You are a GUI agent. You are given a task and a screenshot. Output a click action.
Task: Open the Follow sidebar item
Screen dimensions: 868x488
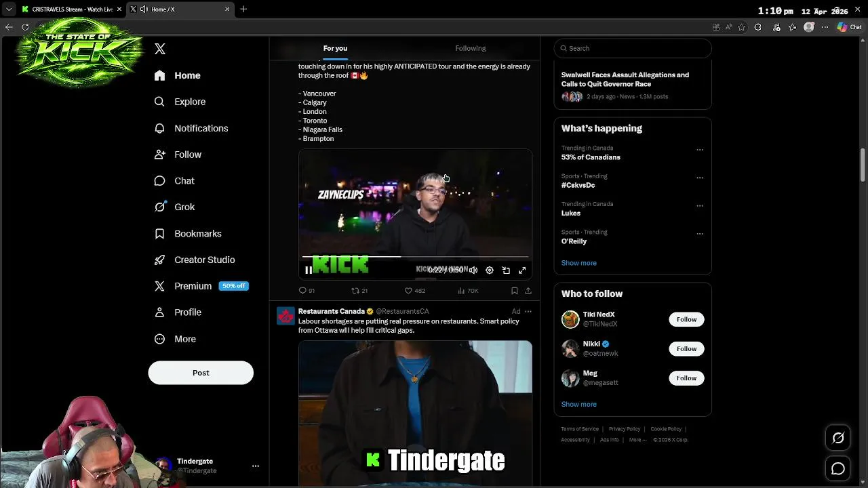tap(178, 155)
